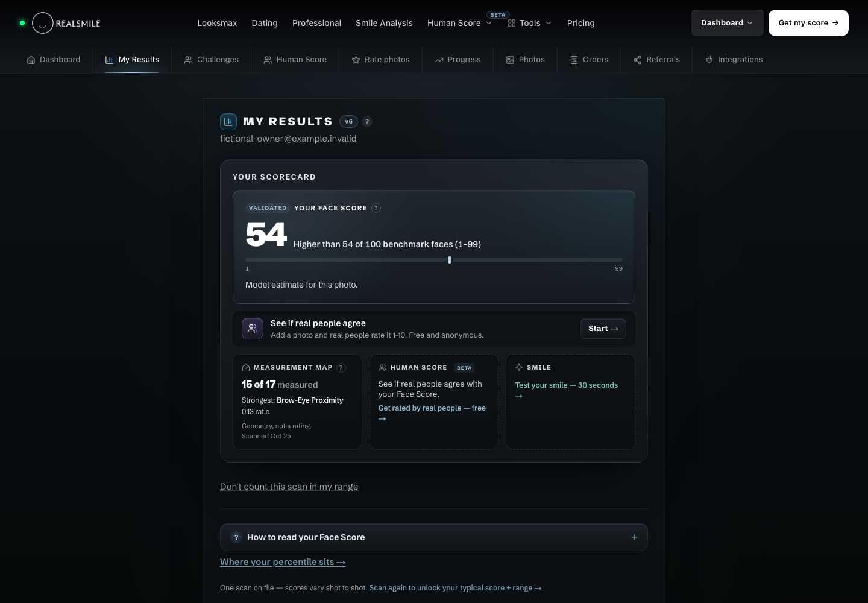Click the 15 of 17 measured text
Viewport: 868px width, 603px height.
point(280,385)
